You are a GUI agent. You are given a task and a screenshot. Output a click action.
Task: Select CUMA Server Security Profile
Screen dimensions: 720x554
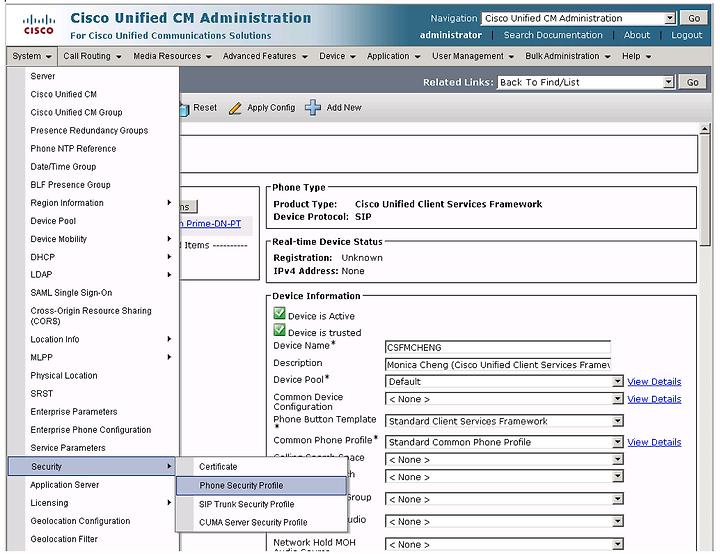tap(261, 523)
